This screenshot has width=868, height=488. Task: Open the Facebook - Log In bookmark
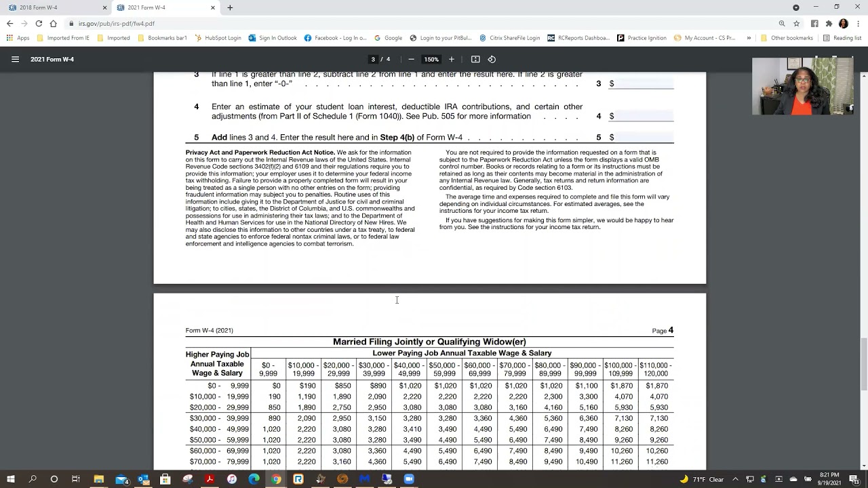click(x=336, y=38)
